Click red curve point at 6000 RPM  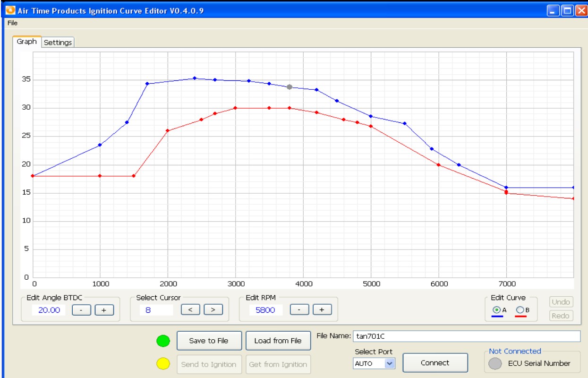(x=438, y=164)
